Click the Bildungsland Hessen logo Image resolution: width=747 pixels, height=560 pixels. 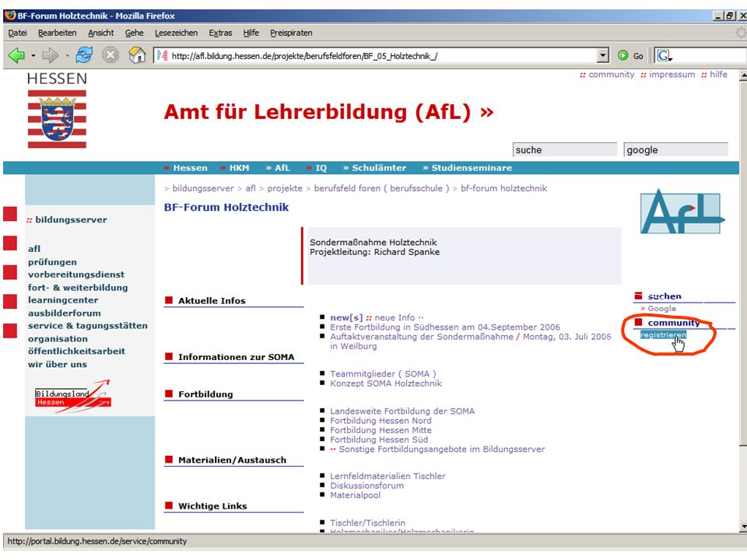tap(73, 395)
